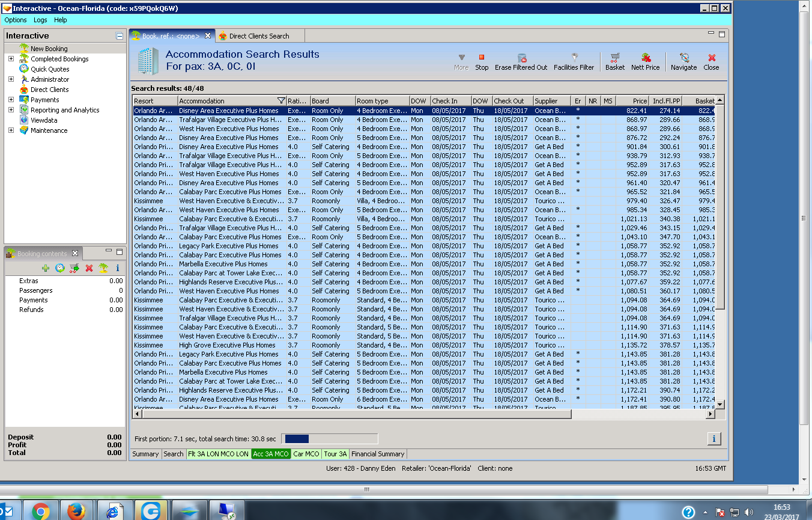
Task: Click the volume icon in system tray
Action: click(x=748, y=512)
